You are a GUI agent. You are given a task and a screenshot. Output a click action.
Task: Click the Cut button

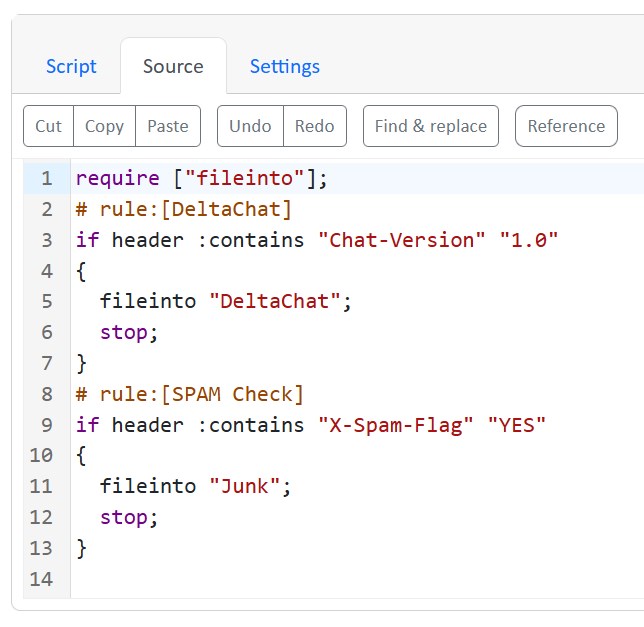point(48,126)
